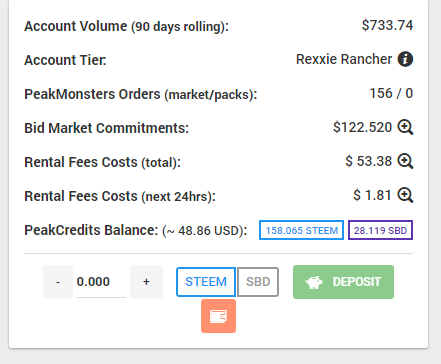Open Account Tier info icon
The image size is (441, 364).
[405, 59]
